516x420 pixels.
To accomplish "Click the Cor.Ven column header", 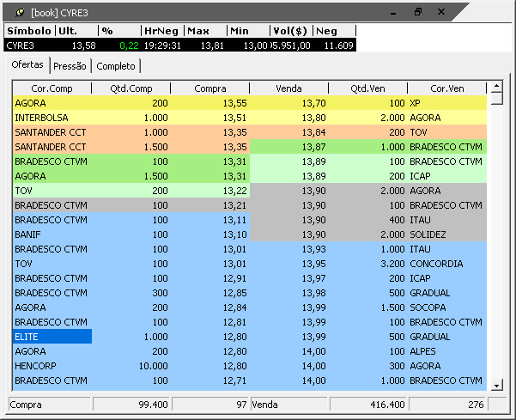I will pos(447,88).
